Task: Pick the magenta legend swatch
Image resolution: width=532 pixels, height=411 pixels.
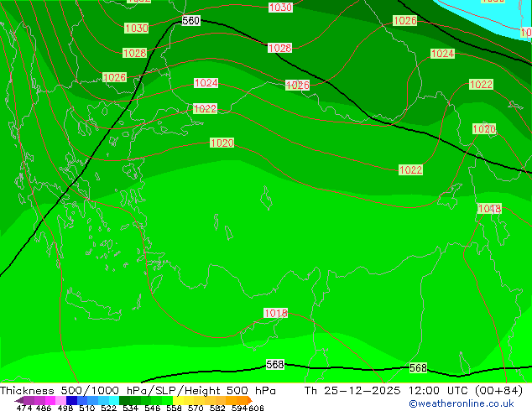Action: (x=50, y=400)
